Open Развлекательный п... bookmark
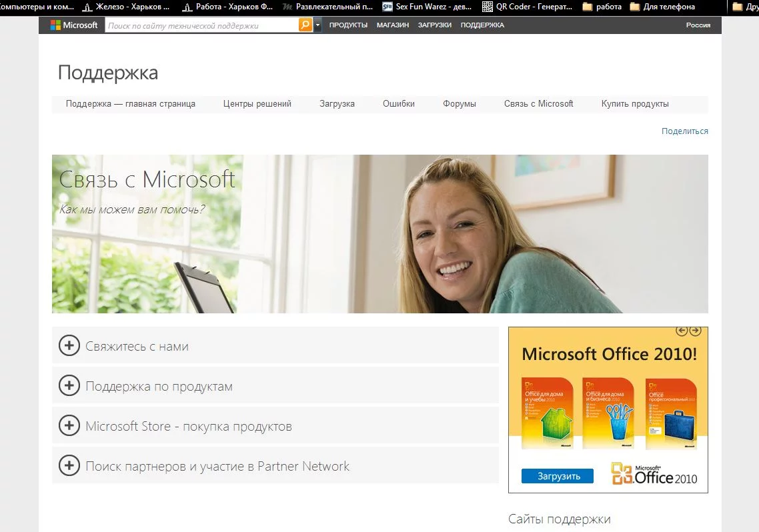 coord(327,7)
